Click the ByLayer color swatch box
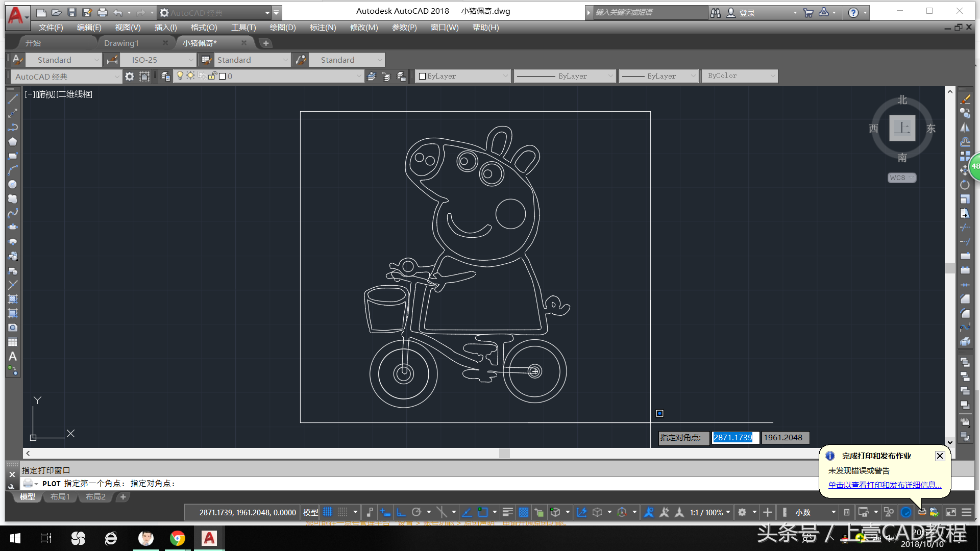Image resolution: width=980 pixels, height=551 pixels. [422, 76]
